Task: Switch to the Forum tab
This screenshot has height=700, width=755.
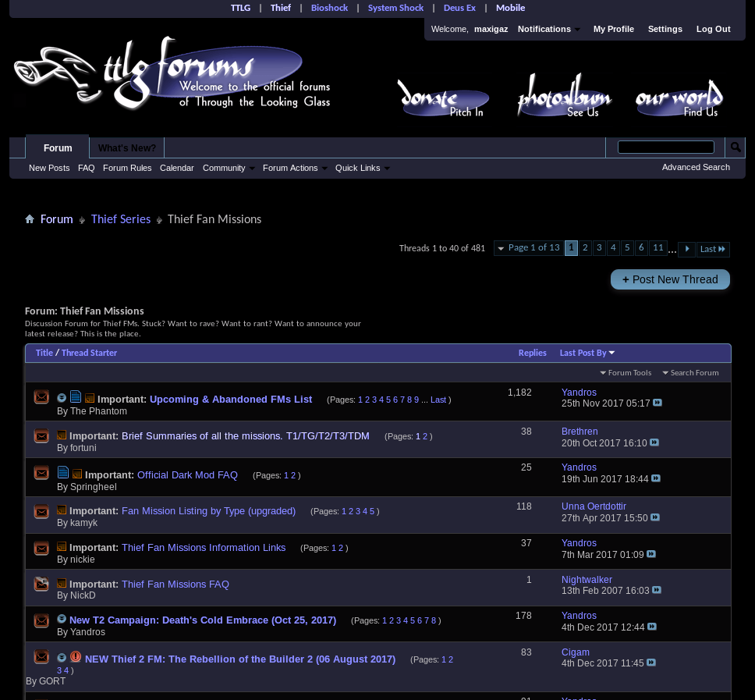Action: 58,148
